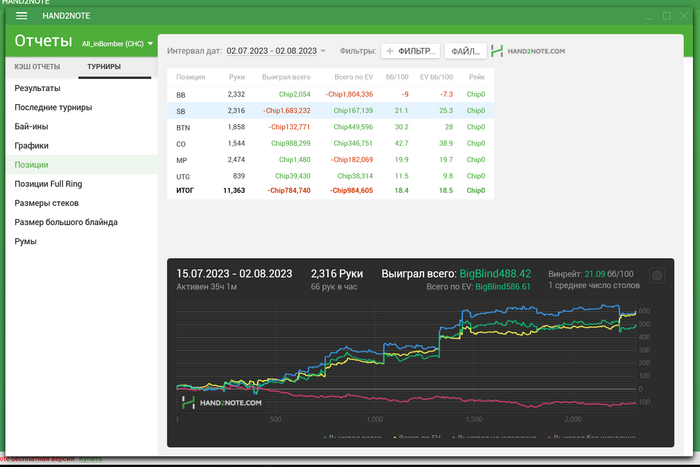Click the 11,363 total hands value
This screenshot has width=700, height=467.
tap(234, 191)
